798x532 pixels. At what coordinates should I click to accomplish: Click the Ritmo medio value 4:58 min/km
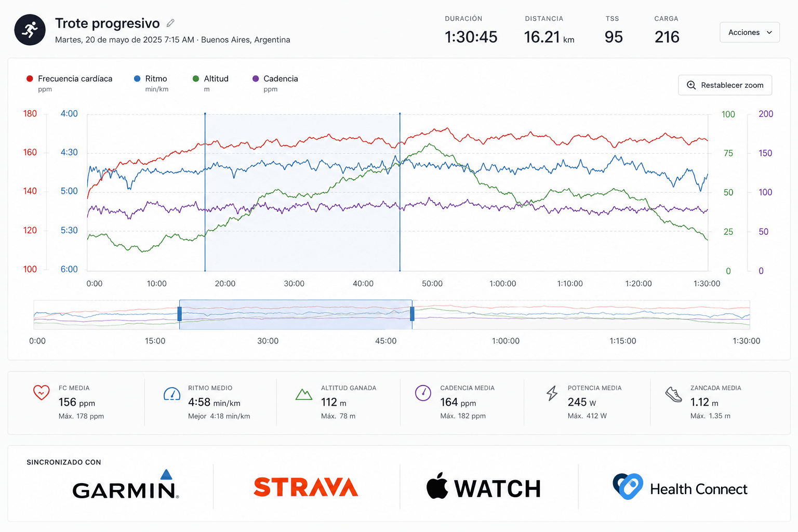point(214,402)
